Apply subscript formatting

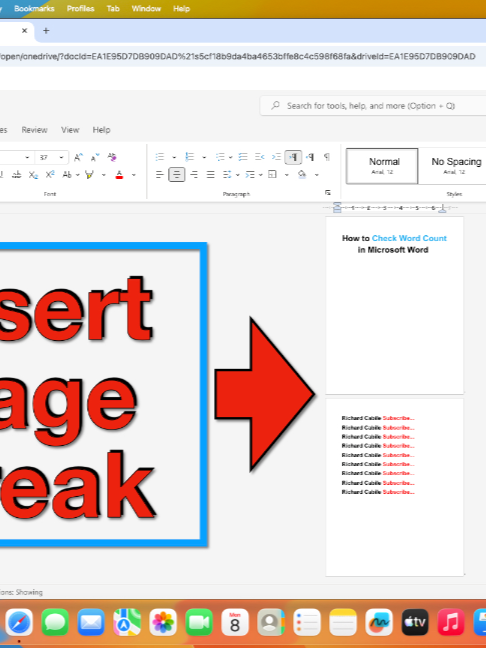(33, 175)
